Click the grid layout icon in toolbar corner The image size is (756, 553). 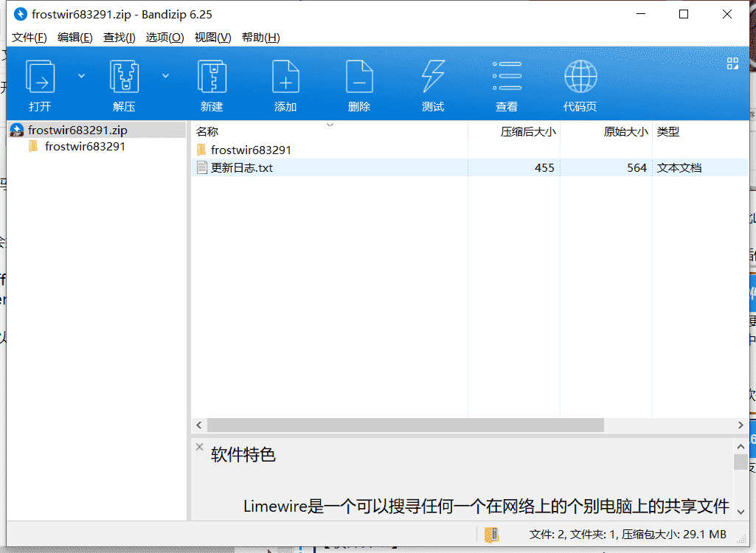pyautogui.click(x=732, y=63)
